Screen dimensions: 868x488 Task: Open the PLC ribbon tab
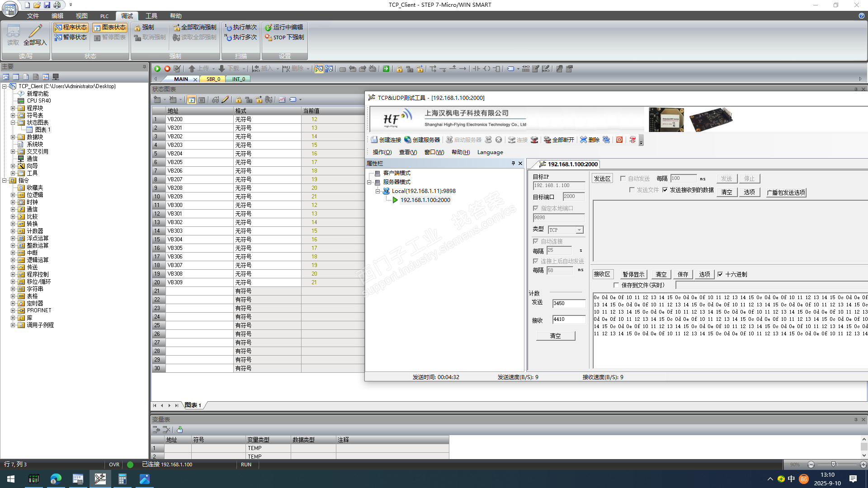pyautogui.click(x=104, y=16)
